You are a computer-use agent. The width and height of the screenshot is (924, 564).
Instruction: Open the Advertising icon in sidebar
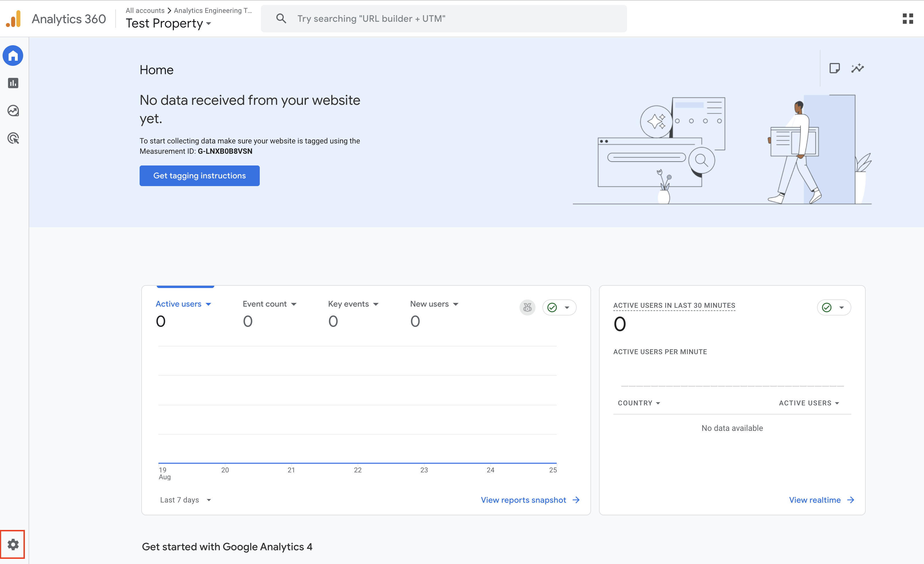pos(13,139)
